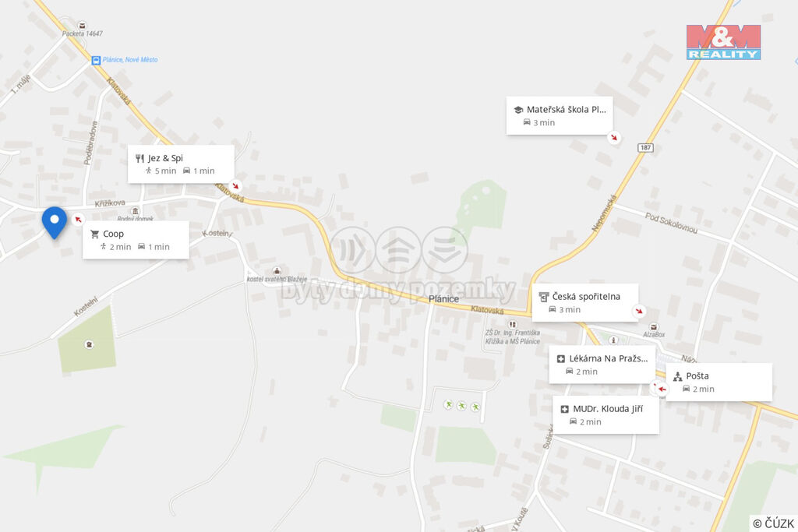Click the blue property location pin
Viewport: 798px width, 532px height.
coord(55,223)
